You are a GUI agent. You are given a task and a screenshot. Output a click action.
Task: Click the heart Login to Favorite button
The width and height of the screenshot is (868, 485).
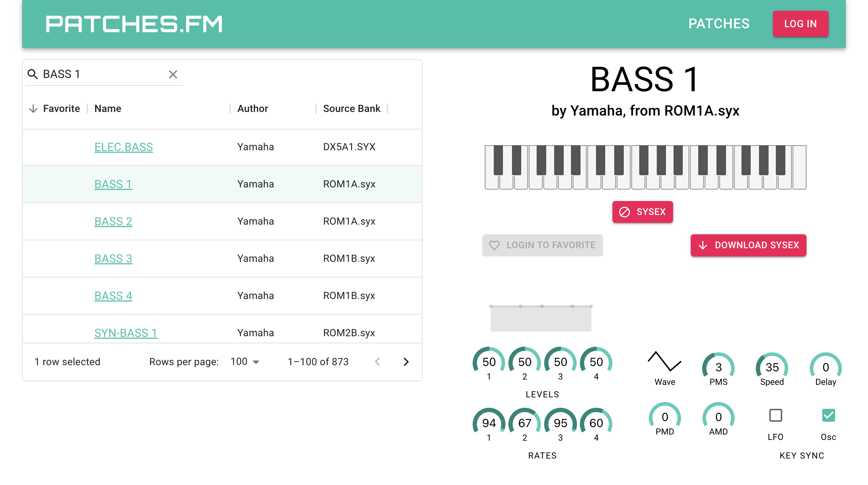[x=542, y=245]
